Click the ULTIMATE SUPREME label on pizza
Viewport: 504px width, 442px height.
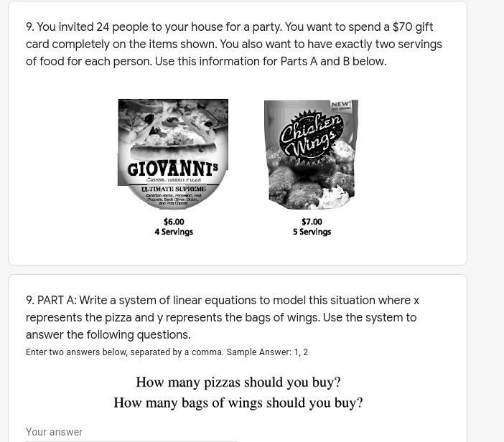tap(174, 189)
